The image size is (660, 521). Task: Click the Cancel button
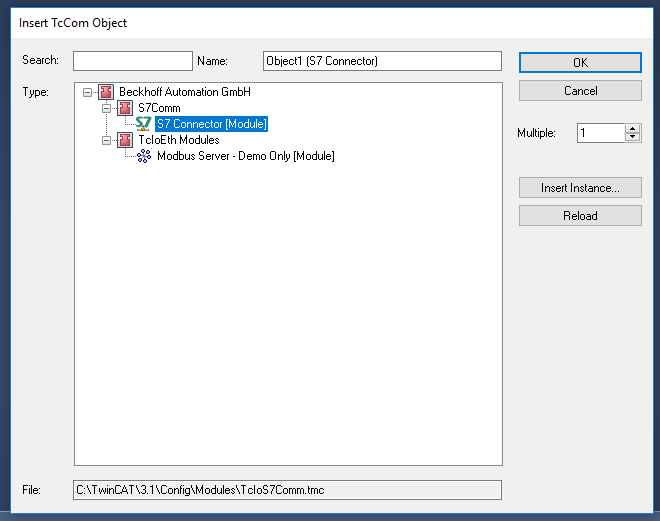point(580,90)
